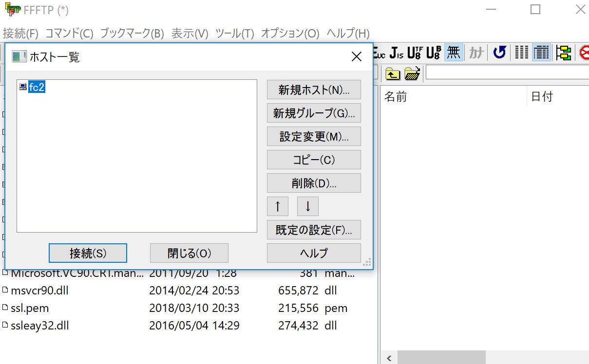The image size is (589, 364).
Task: Select UTF-8 BOM encoding icon
Action: click(x=434, y=53)
